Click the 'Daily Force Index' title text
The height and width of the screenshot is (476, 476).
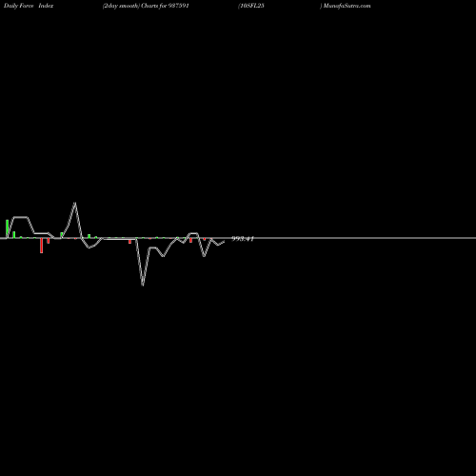pyautogui.click(x=29, y=6)
